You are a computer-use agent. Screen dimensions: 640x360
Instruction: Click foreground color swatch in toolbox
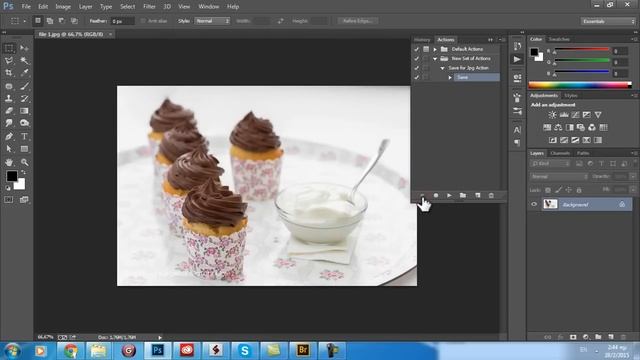12,176
